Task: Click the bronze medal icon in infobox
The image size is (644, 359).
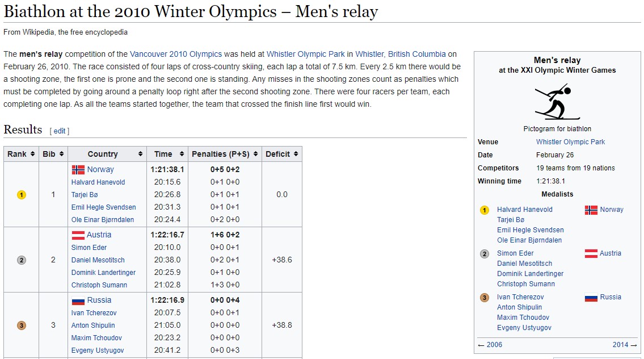Action: click(x=485, y=298)
